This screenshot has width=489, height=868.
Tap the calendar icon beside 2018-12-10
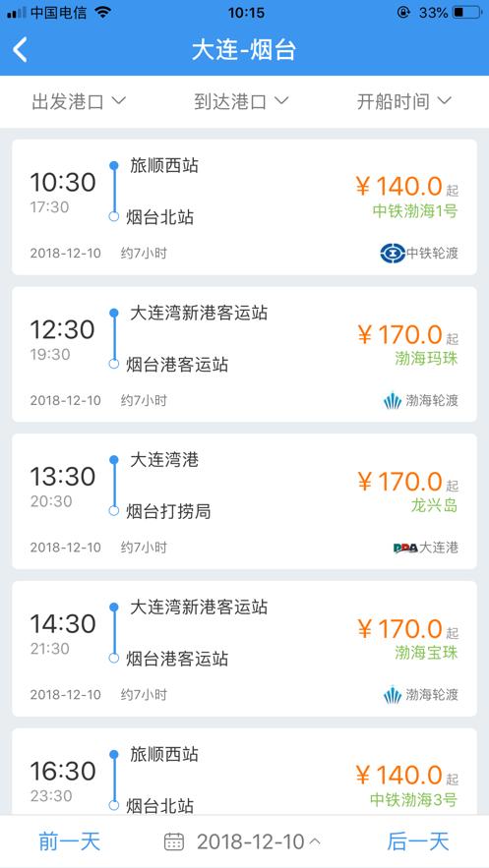174,841
